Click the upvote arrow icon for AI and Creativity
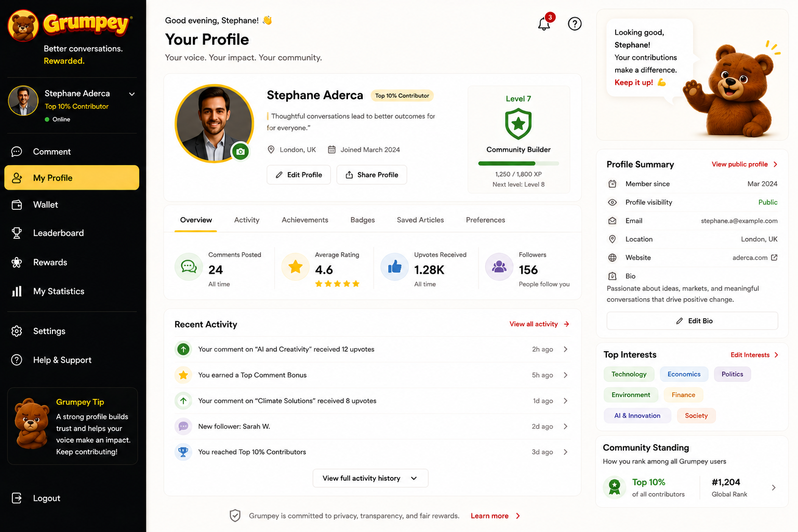 point(183,349)
